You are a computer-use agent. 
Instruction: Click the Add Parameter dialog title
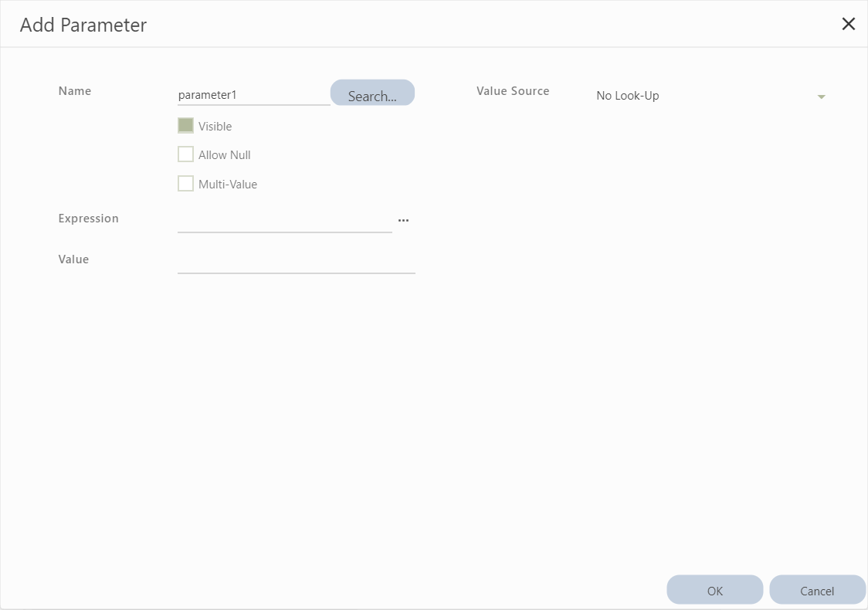point(83,25)
